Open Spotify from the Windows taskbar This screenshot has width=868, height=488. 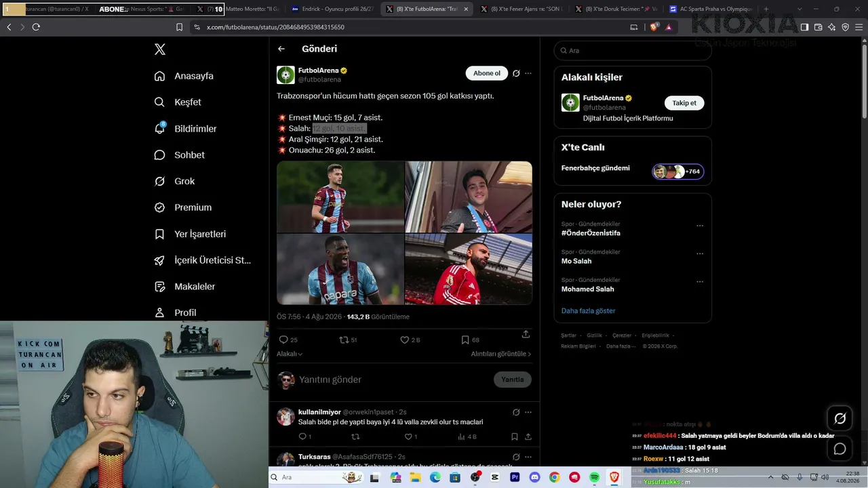(594, 477)
